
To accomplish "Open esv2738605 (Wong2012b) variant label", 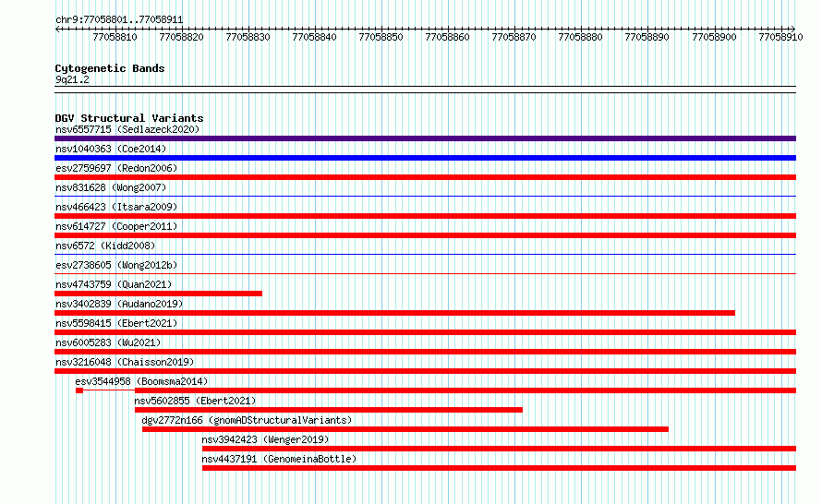I will (116, 265).
